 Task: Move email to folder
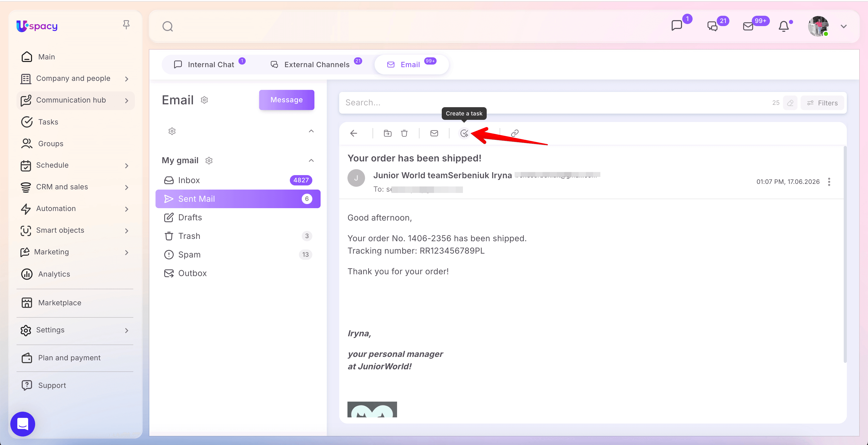[x=388, y=134]
